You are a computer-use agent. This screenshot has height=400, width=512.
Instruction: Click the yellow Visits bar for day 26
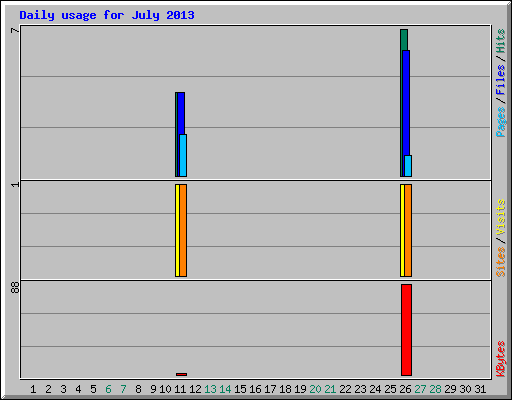click(402, 230)
